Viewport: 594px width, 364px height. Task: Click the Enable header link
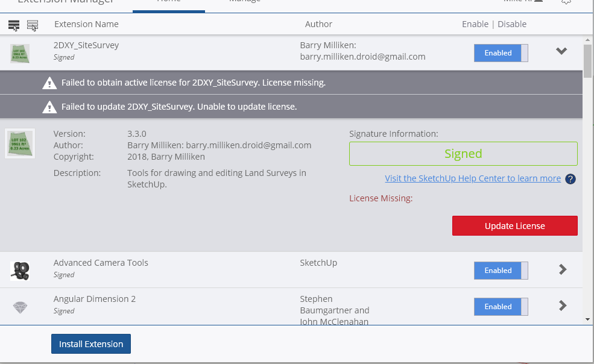click(475, 24)
